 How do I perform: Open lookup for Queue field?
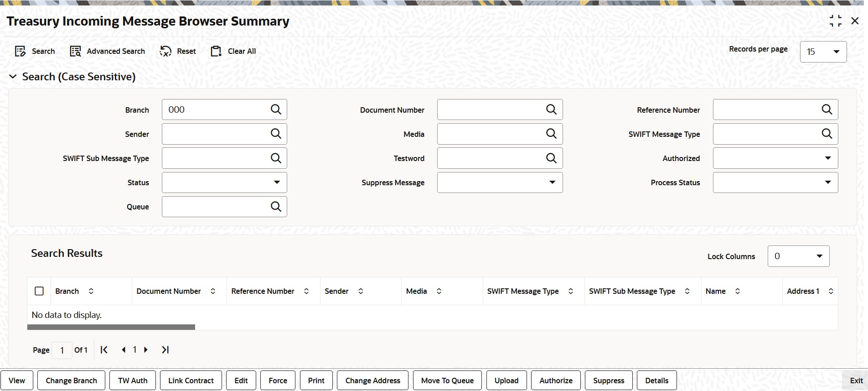coord(276,207)
